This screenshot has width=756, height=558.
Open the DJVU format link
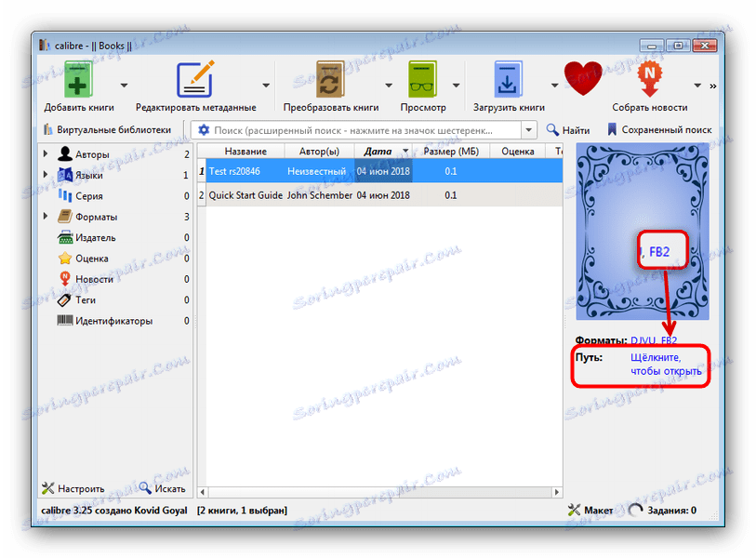tap(643, 340)
